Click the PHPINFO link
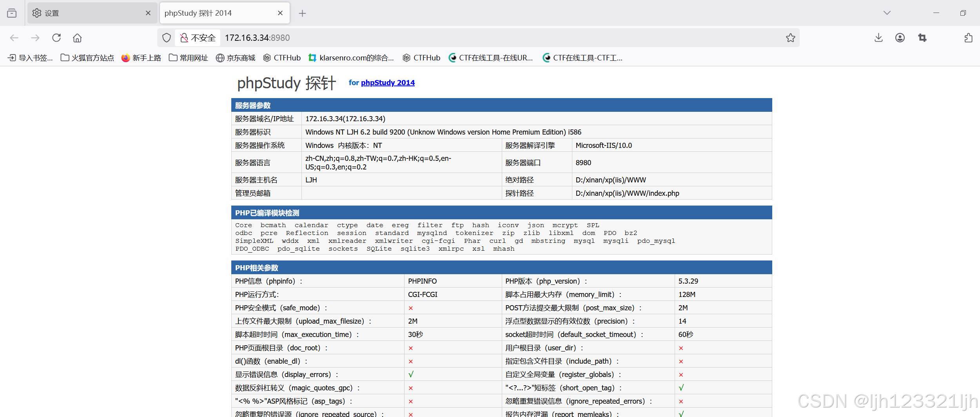 422,281
